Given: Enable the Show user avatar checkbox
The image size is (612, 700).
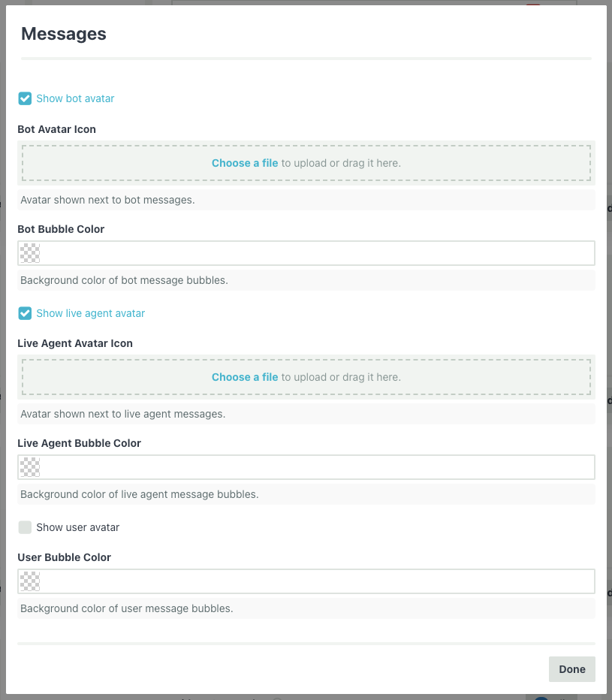Looking at the screenshot, I should click(x=25, y=527).
